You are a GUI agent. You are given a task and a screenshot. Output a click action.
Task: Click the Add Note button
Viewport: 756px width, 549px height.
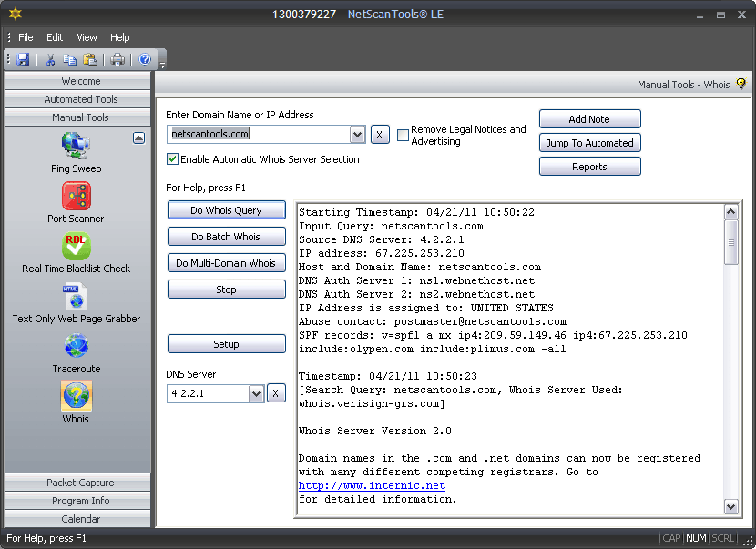[589, 119]
